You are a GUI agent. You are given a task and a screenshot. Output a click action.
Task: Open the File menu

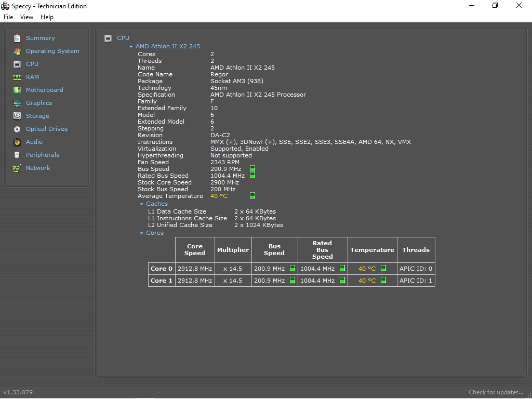[x=8, y=17]
